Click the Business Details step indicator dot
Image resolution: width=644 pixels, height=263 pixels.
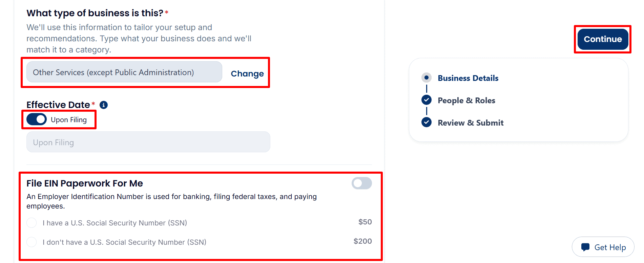point(427,78)
